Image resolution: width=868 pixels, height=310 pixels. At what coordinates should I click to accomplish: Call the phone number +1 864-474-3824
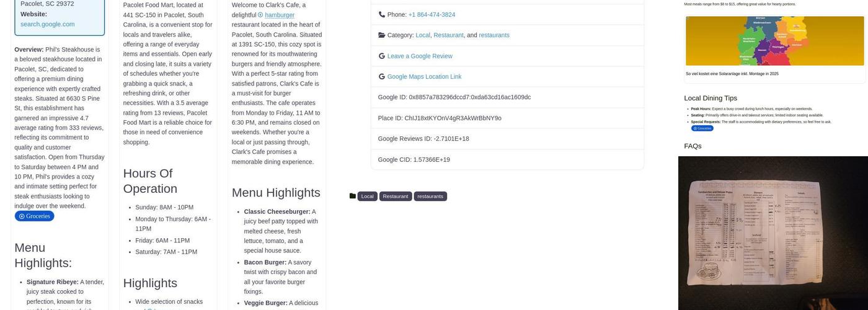[432, 14]
